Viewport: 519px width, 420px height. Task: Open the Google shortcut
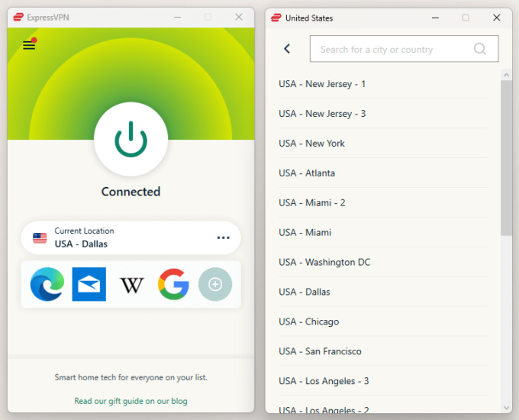[173, 284]
